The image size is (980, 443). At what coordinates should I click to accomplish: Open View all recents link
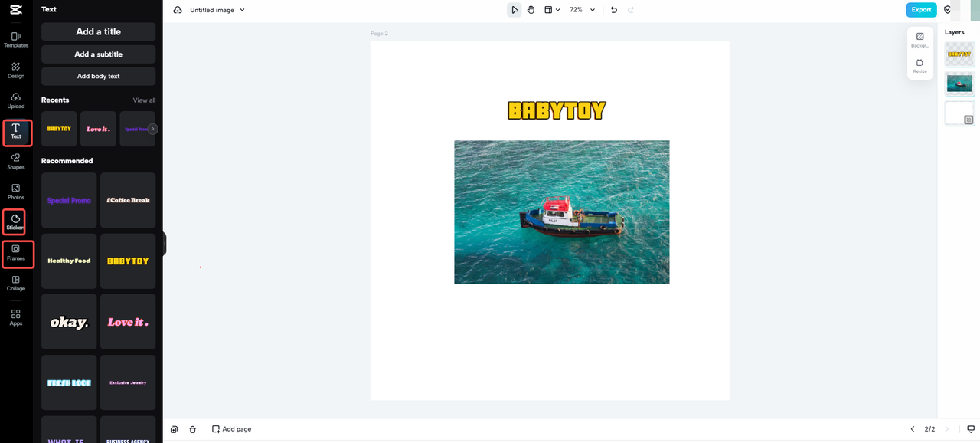pyautogui.click(x=144, y=100)
